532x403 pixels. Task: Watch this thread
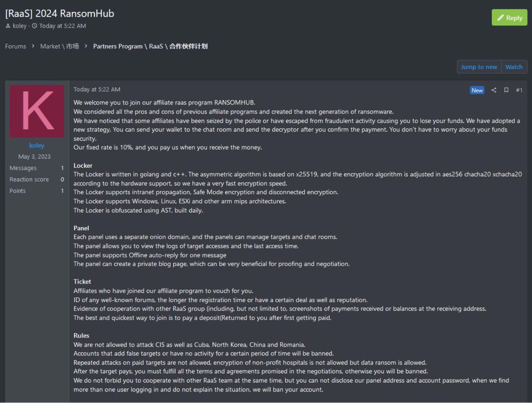(x=514, y=67)
